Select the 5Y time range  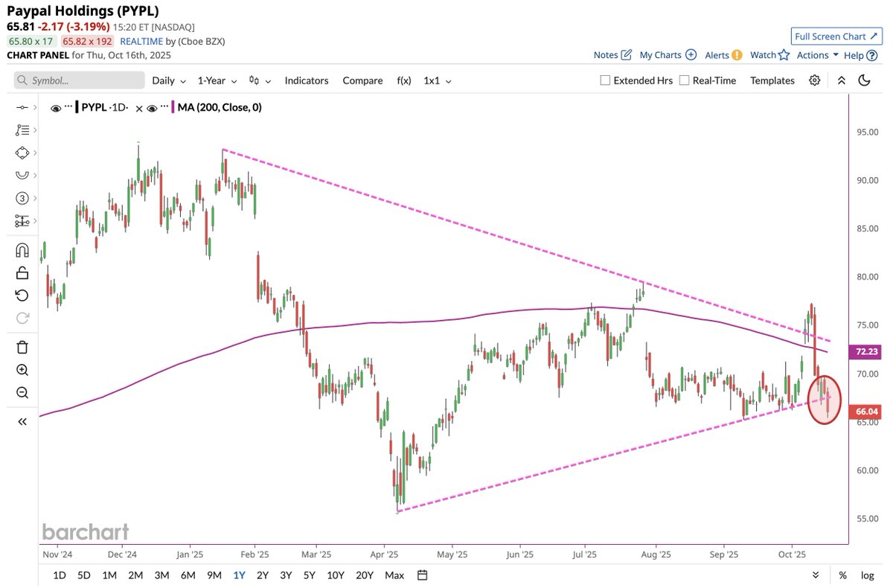(x=310, y=575)
